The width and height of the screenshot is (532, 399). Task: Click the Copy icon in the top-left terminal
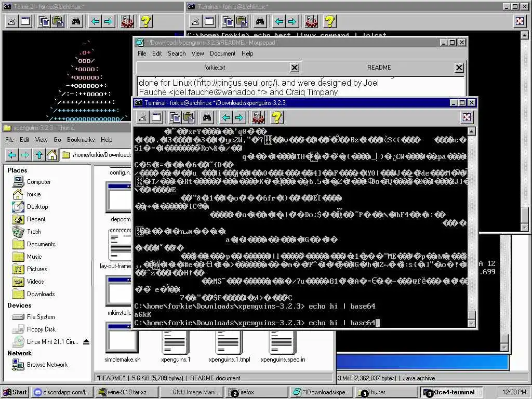[44, 21]
